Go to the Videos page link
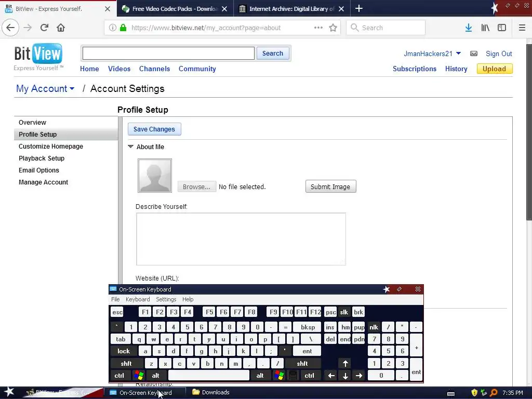This screenshot has width=532, height=399. coord(119,69)
